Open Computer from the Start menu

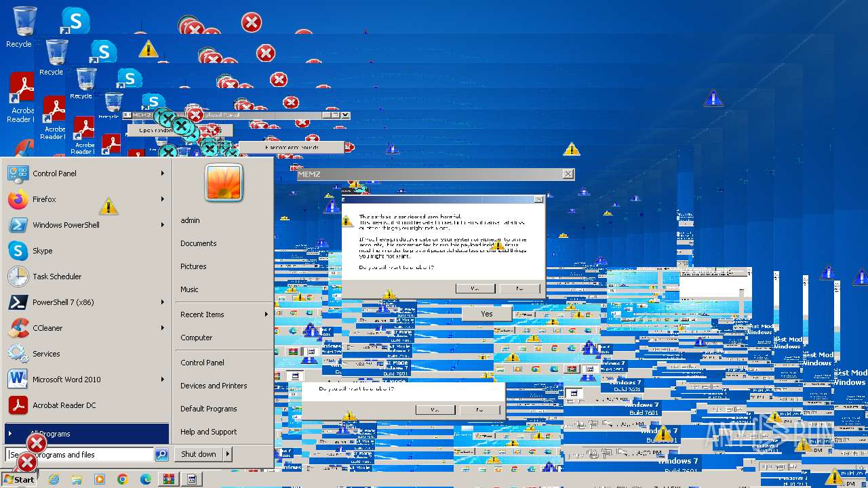click(197, 338)
